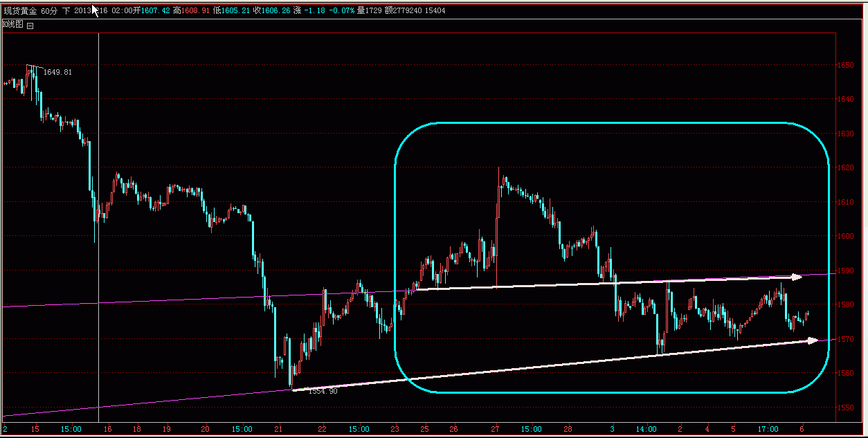Click the low price value 1605.21
This screenshot has height=438, width=868.
click(x=236, y=10)
